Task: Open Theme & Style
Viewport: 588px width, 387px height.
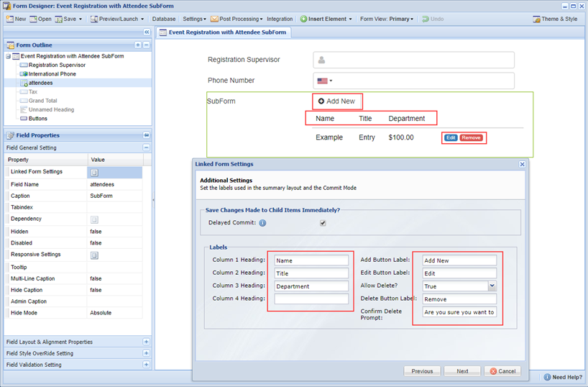Action: [x=556, y=19]
